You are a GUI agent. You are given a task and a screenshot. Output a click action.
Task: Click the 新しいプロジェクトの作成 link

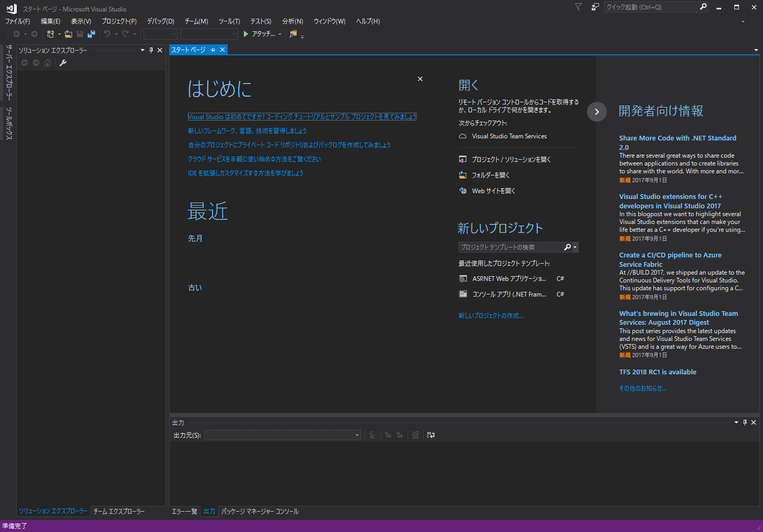pos(490,315)
